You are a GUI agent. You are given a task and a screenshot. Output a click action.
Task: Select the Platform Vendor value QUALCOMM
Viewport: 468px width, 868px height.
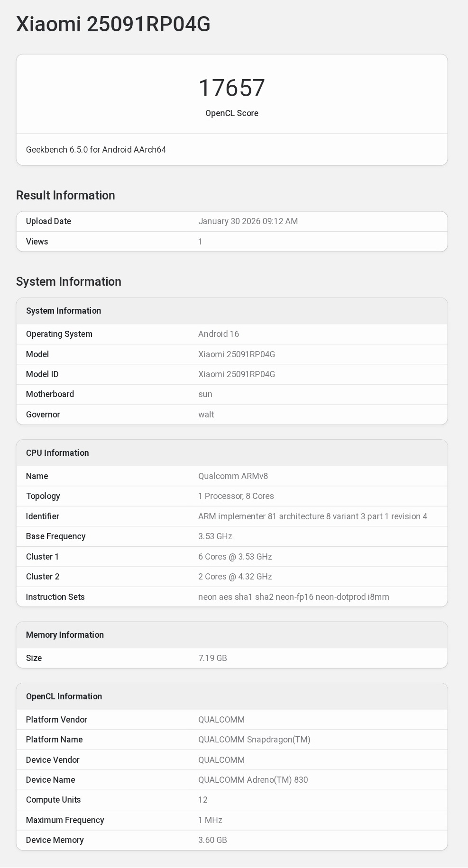(221, 720)
